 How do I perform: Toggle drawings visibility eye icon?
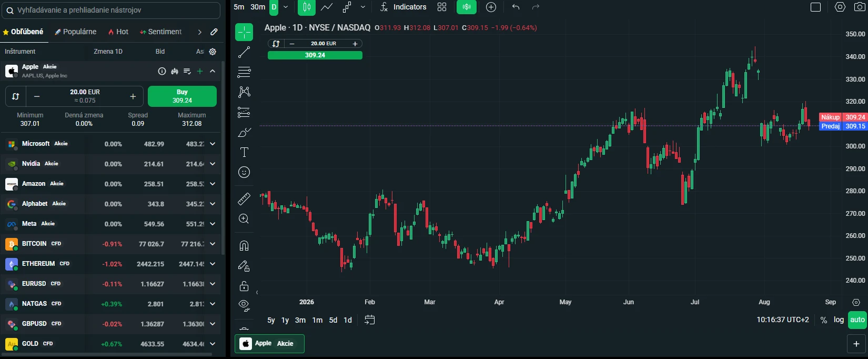click(243, 304)
